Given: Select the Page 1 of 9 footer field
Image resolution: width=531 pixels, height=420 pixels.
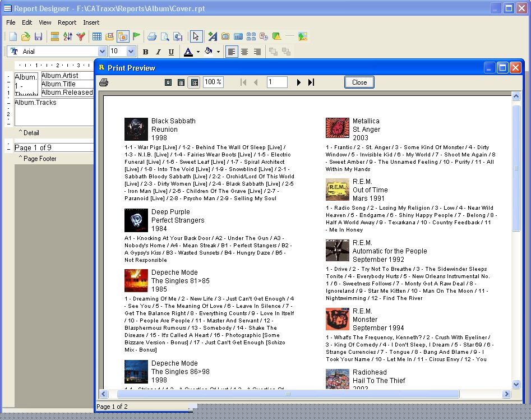Looking at the screenshot, I should tap(54, 147).
